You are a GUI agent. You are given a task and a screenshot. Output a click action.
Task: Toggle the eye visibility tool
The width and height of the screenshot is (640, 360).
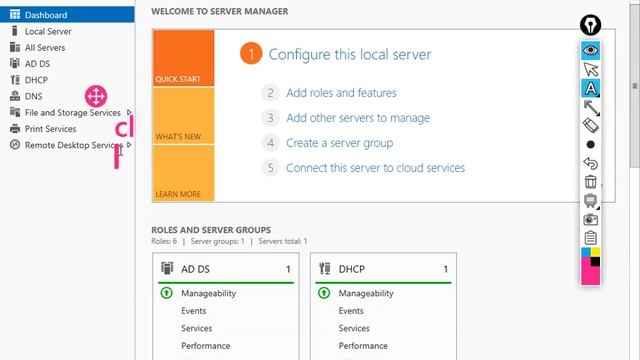pyautogui.click(x=591, y=51)
